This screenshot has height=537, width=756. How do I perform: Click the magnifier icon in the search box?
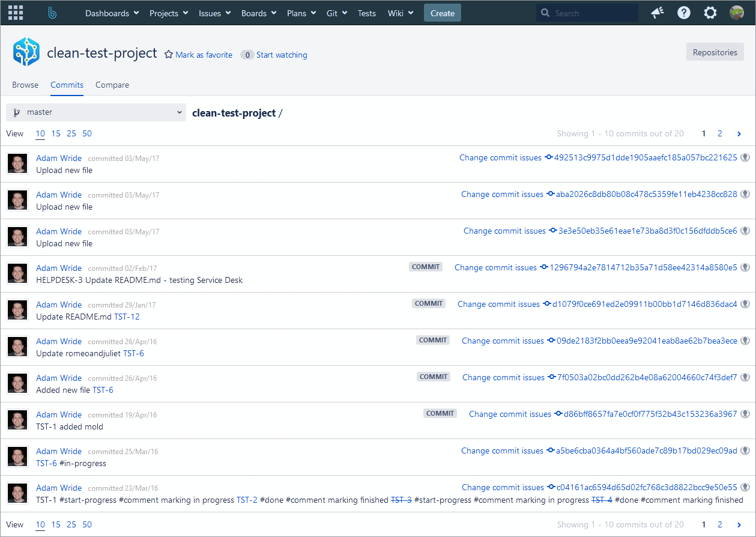tap(545, 12)
